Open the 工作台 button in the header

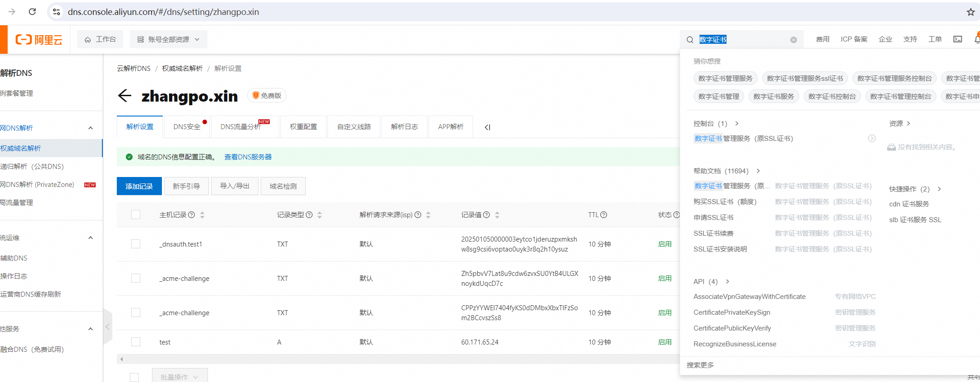click(x=100, y=39)
